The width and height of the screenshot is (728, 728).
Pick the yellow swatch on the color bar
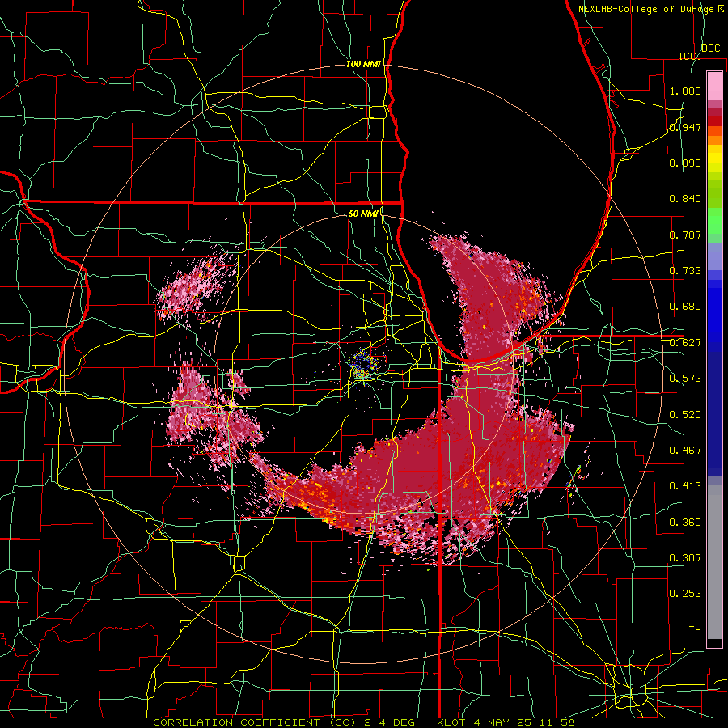(714, 159)
